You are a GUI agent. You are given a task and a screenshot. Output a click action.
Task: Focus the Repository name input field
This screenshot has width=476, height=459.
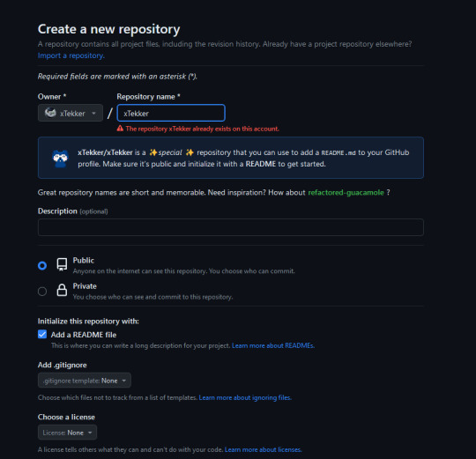pyautogui.click(x=171, y=113)
